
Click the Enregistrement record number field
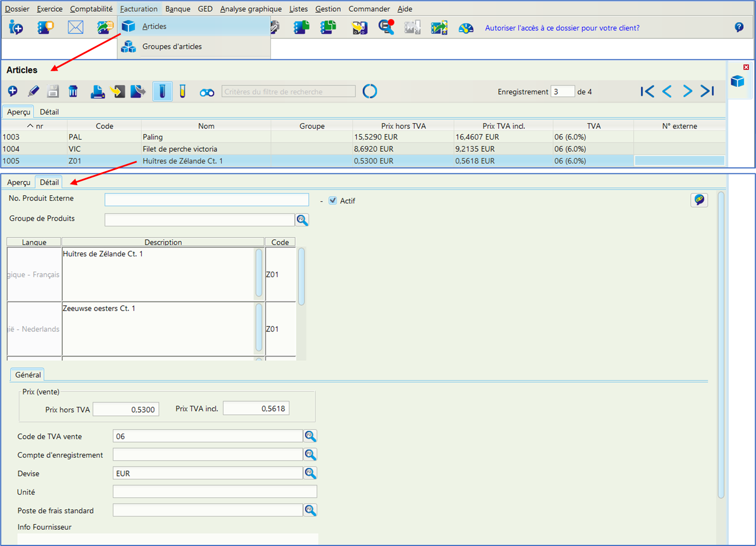click(x=563, y=92)
